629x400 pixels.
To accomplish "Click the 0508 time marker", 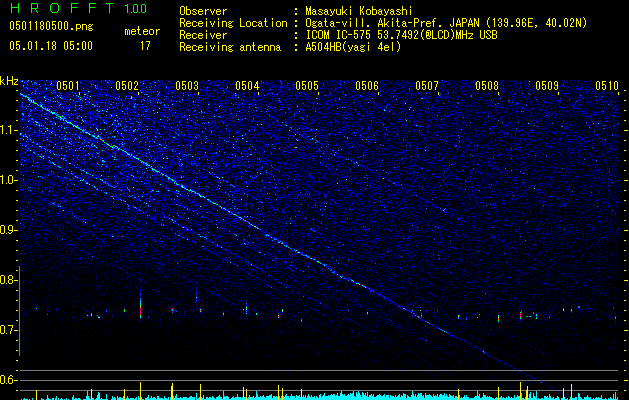I will [x=487, y=85].
